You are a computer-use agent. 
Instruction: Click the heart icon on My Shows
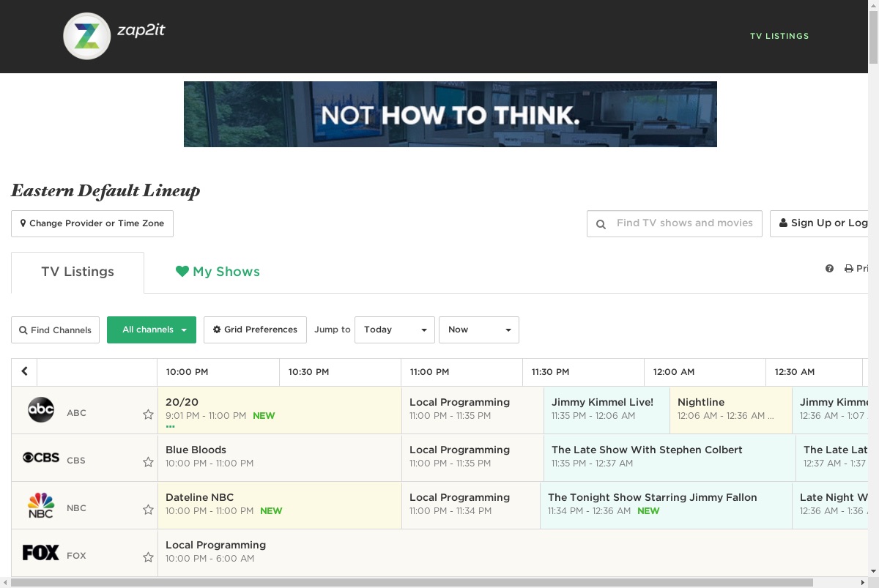[x=182, y=272]
